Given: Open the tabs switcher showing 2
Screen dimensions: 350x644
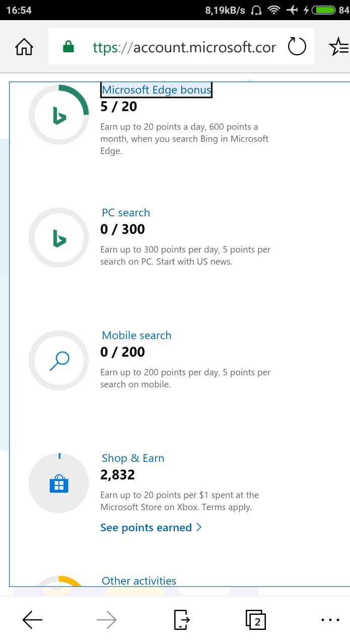Looking at the screenshot, I should point(256,620).
